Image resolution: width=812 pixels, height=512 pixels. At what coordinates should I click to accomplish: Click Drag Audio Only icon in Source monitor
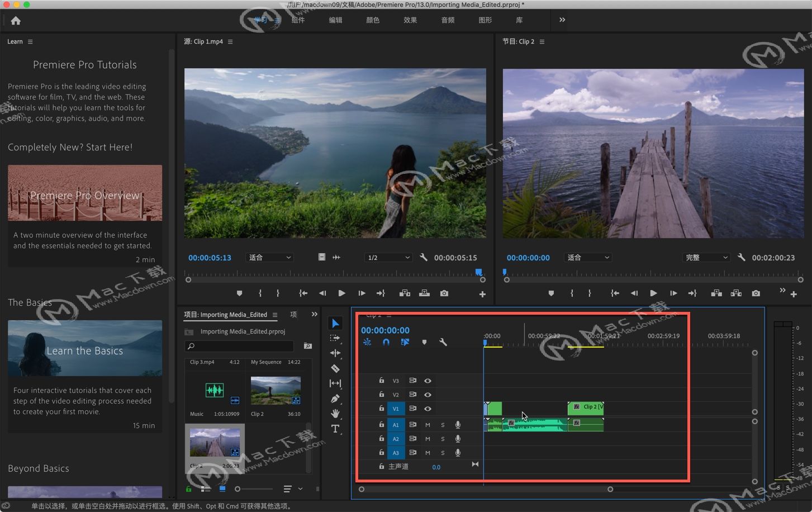pos(336,257)
